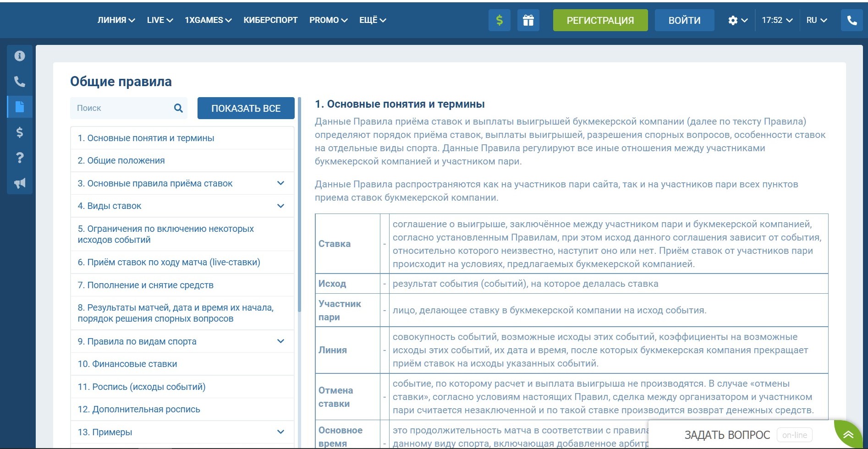The height and width of the screenshot is (449, 868).
Task: Open section 10. Финансовые ставки
Action: [182, 364]
